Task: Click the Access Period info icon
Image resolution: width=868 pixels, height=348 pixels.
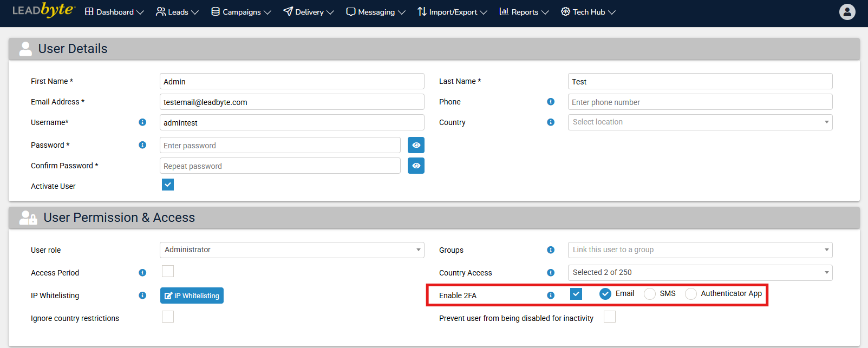Action: [142, 273]
